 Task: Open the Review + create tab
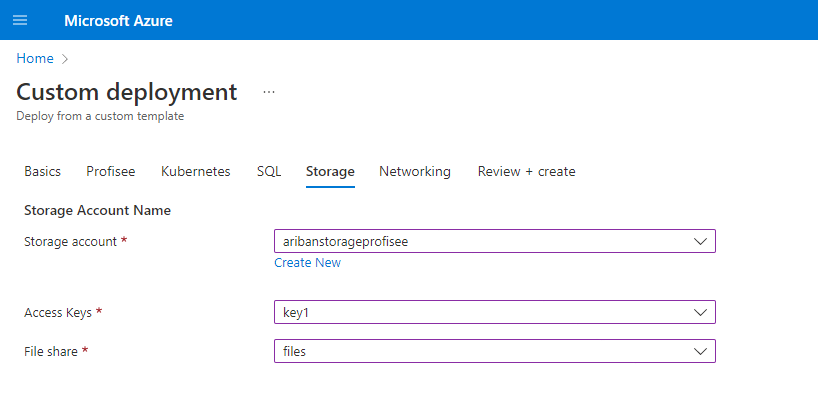[526, 171]
